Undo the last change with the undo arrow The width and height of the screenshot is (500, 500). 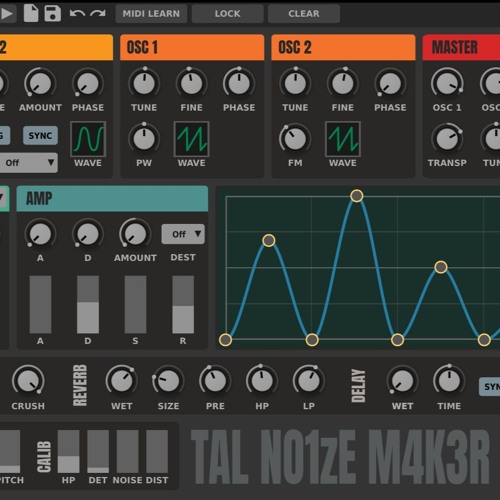tap(77, 13)
